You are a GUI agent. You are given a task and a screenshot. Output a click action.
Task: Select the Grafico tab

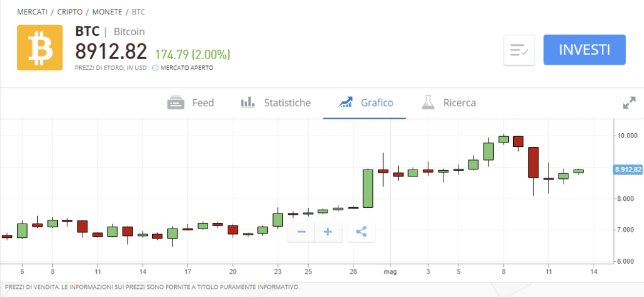tap(365, 102)
